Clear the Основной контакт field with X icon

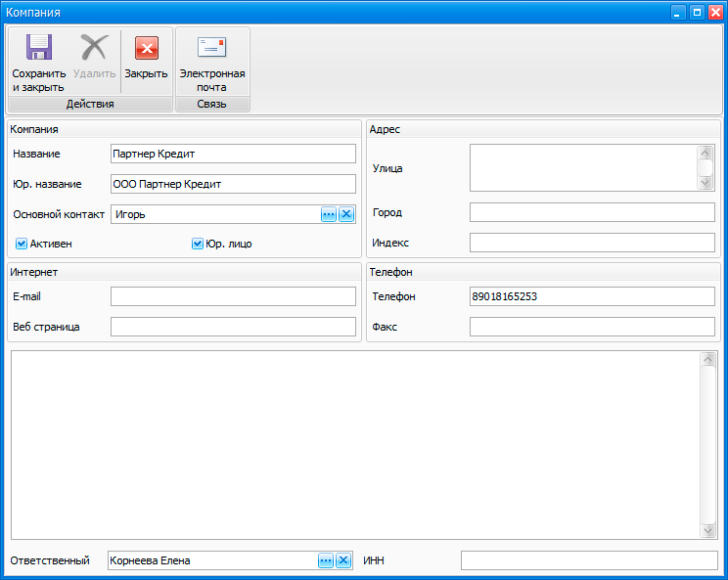345,214
